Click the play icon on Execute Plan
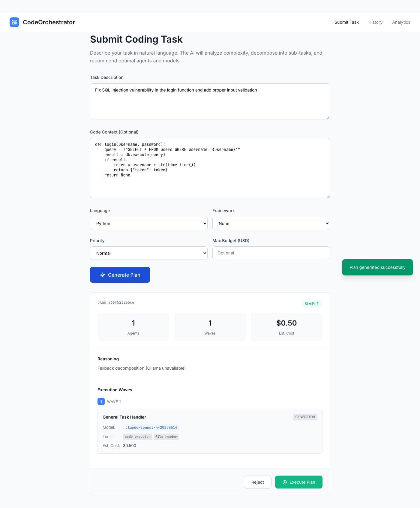Image resolution: width=420 pixels, height=508 pixels. click(x=285, y=482)
